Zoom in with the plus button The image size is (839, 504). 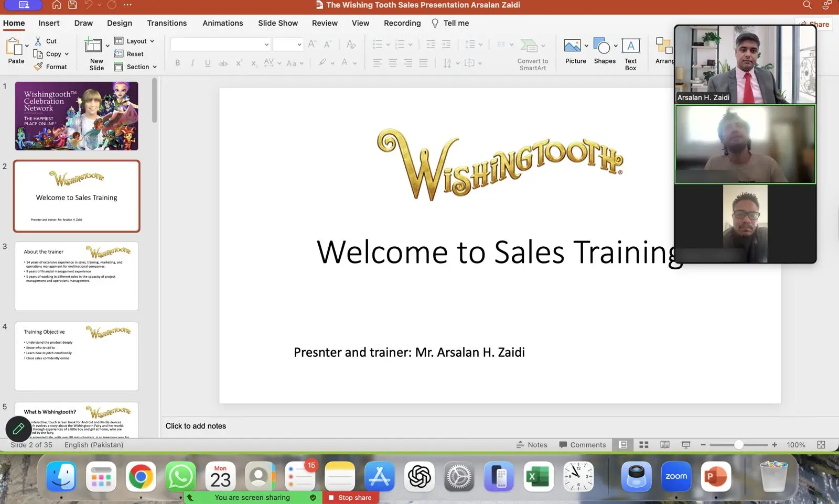point(775,445)
